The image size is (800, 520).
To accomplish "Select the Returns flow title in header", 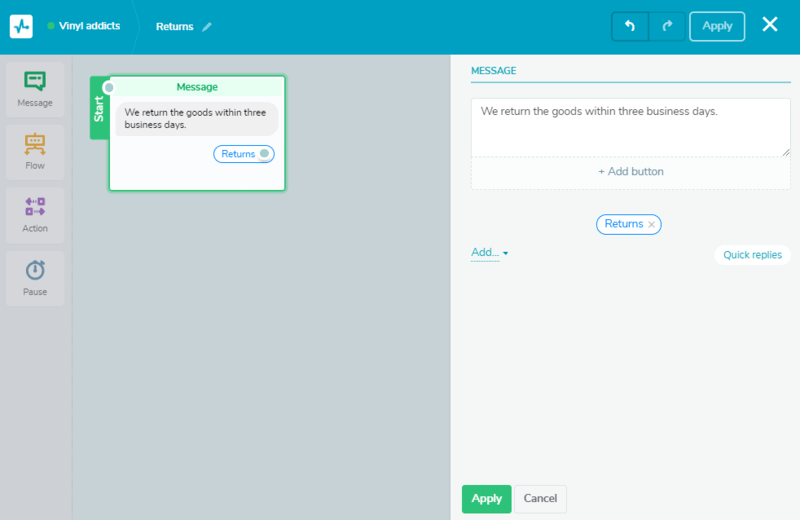I will coord(174,27).
